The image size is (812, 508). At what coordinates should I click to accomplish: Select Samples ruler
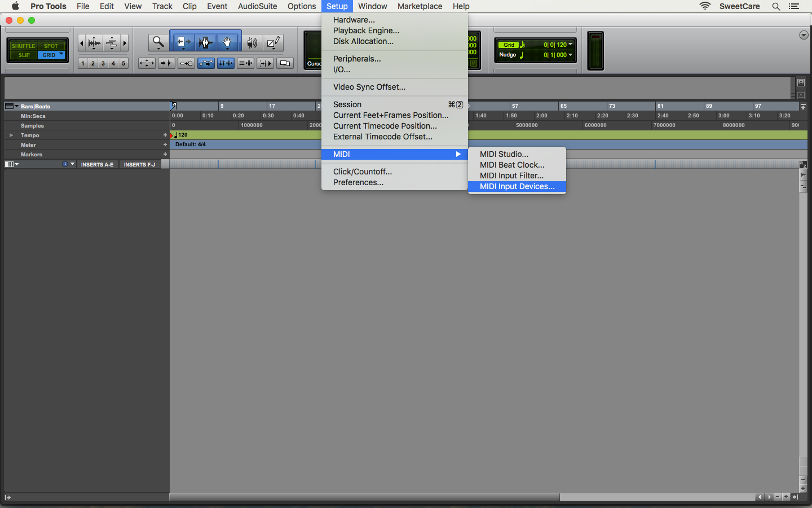pos(32,126)
